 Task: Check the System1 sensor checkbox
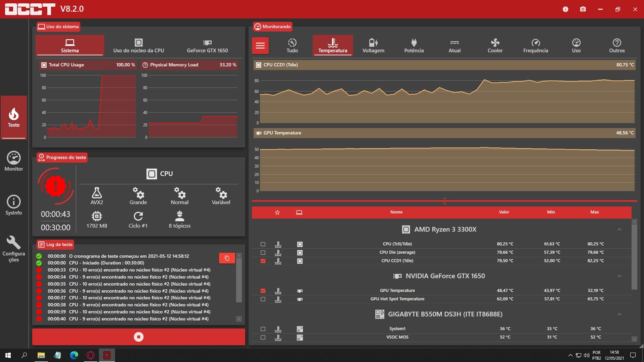coord(263,329)
